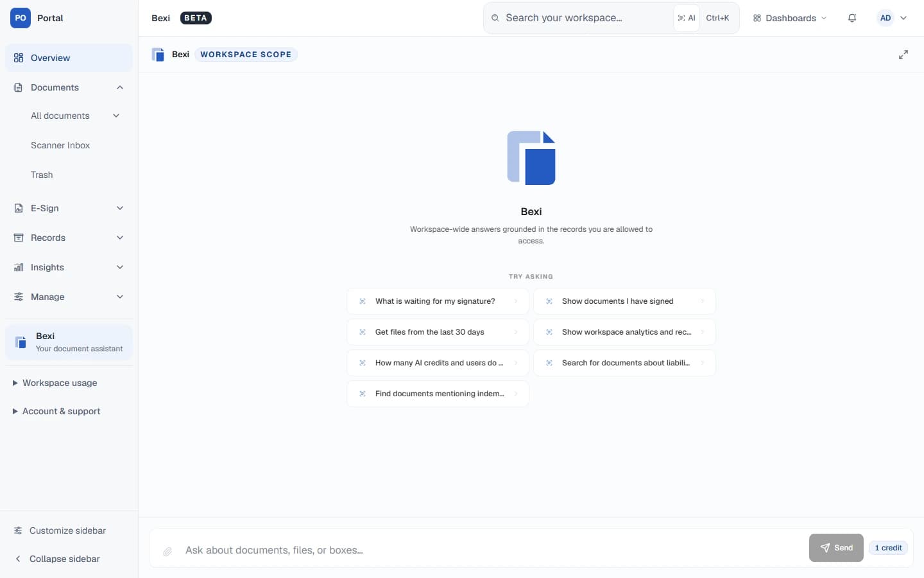Click the attachment paperclip icon
This screenshot has height=578, width=924.
click(x=167, y=551)
